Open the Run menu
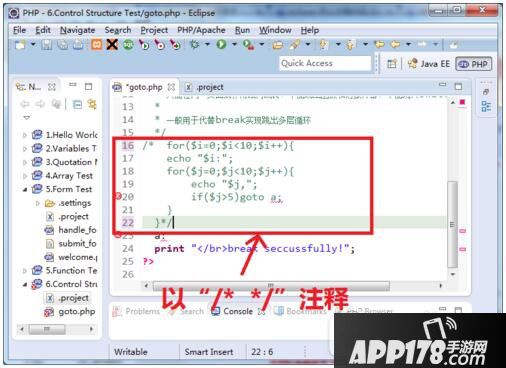Viewport: 506px width, 368px height. (242, 30)
